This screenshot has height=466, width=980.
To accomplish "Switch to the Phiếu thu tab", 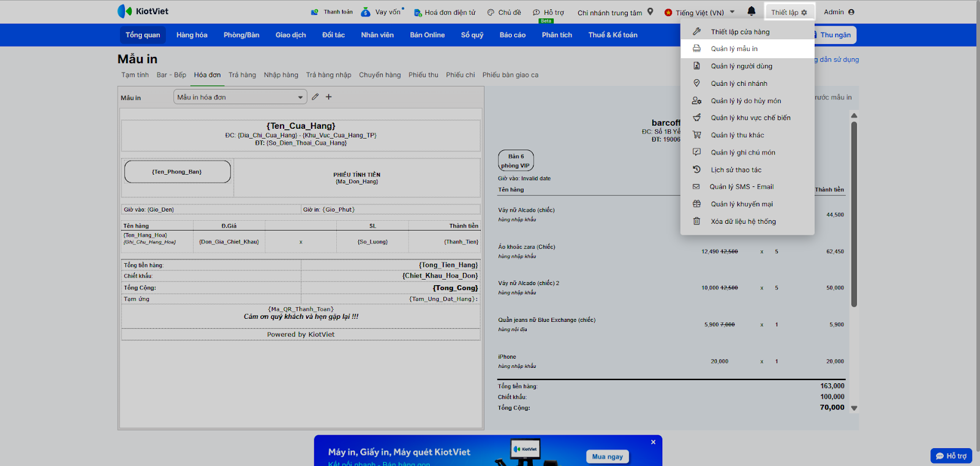I will click(423, 75).
